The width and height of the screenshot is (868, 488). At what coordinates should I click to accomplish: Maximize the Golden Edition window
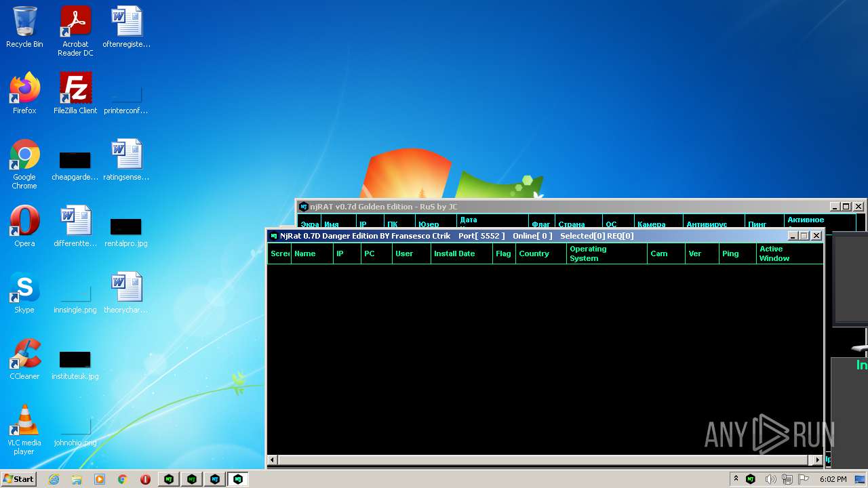(846, 207)
